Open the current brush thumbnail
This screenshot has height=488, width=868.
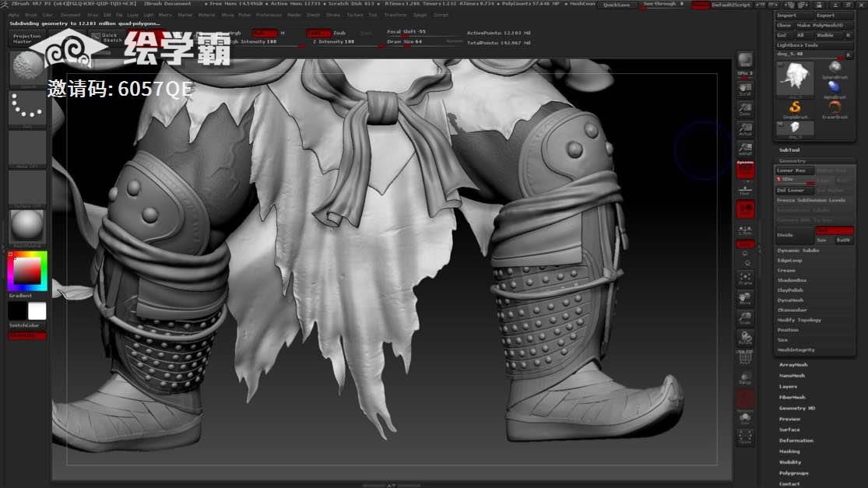pyautogui.click(x=27, y=68)
